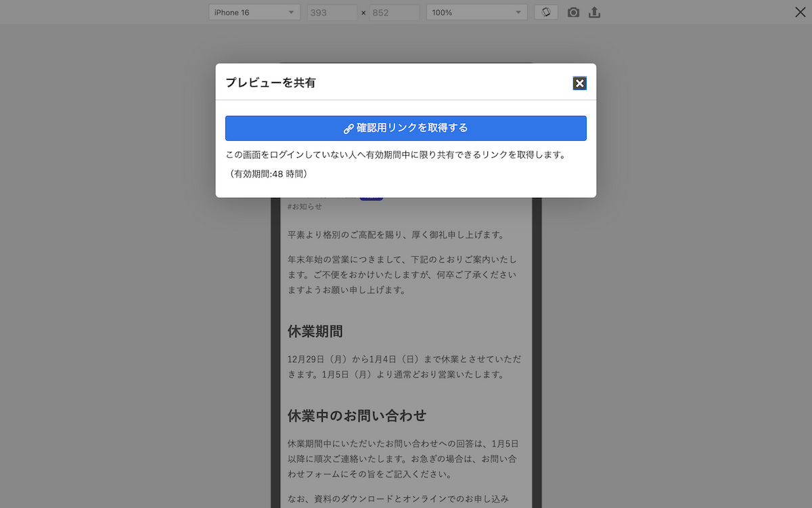Click the （有効期間:48 時間） text

269,174
